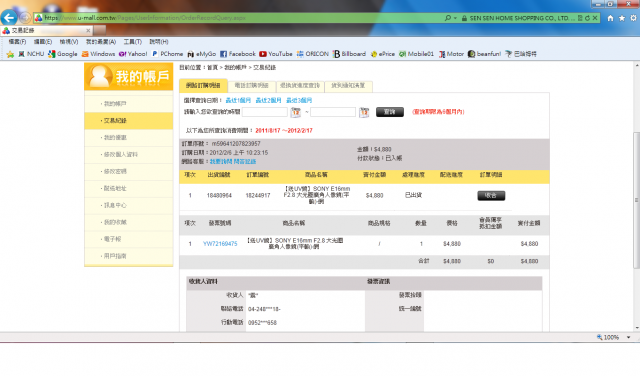The image size is (640, 376).
Task: Go back with the browser back arrow
Action: (x=9, y=18)
